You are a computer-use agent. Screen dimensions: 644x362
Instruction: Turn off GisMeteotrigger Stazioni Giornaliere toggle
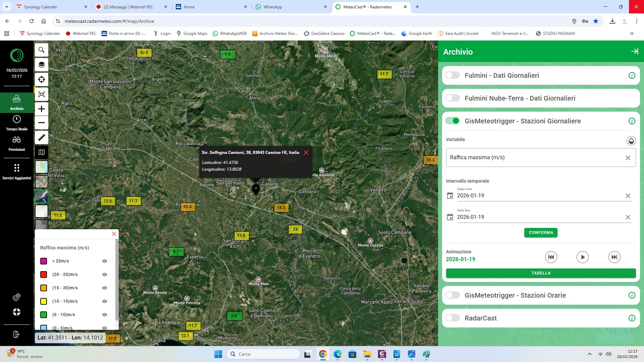[452, 121]
